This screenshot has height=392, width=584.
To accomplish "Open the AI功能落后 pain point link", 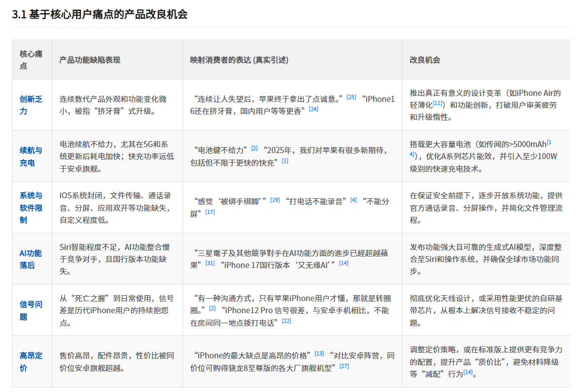I will point(31,259).
